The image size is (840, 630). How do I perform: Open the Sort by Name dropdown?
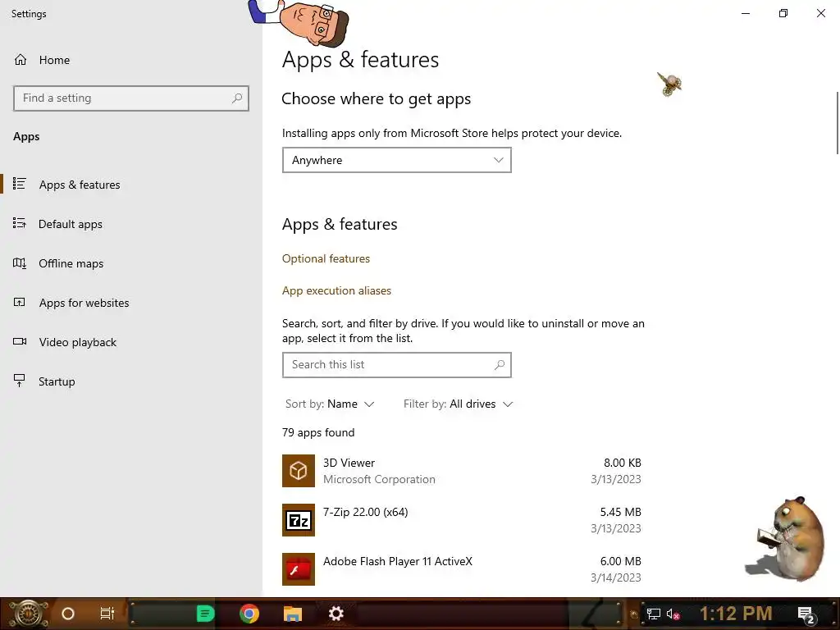coord(330,404)
